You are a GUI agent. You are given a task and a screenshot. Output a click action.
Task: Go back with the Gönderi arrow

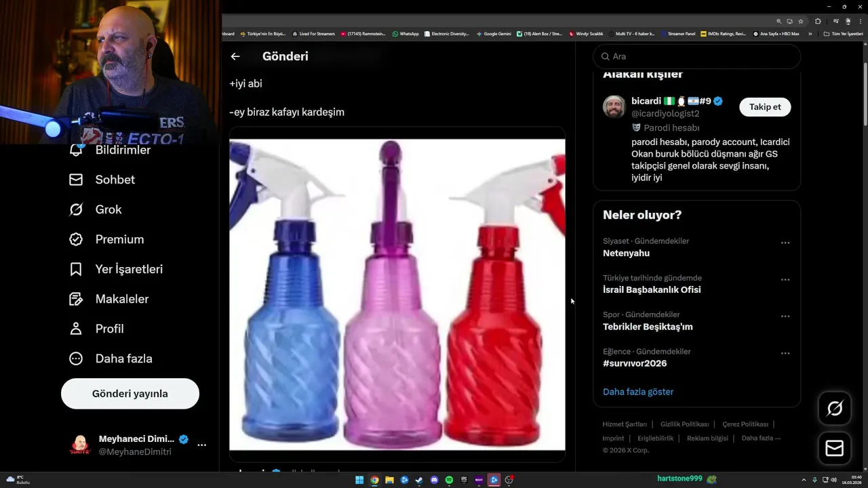coord(235,56)
